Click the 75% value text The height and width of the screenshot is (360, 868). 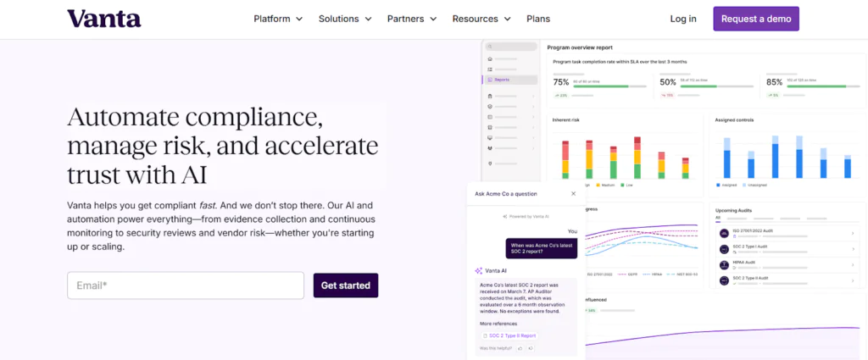click(x=561, y=82)
